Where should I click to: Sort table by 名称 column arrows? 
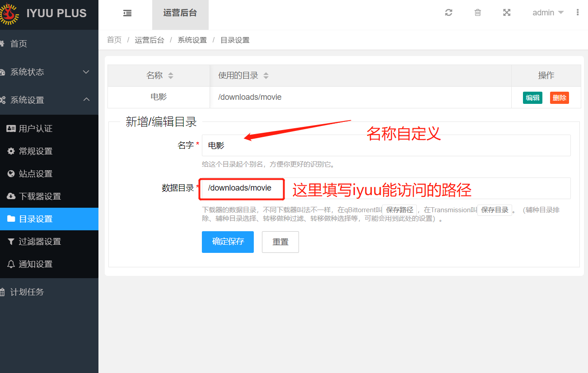pyautogui.click(x=171, y=76)
